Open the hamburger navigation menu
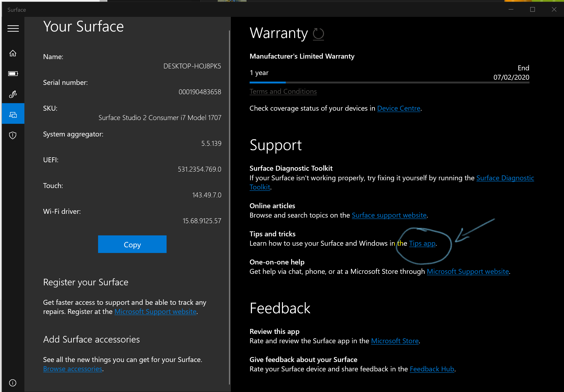Screen dimensions: 564x392 [13, 28]
